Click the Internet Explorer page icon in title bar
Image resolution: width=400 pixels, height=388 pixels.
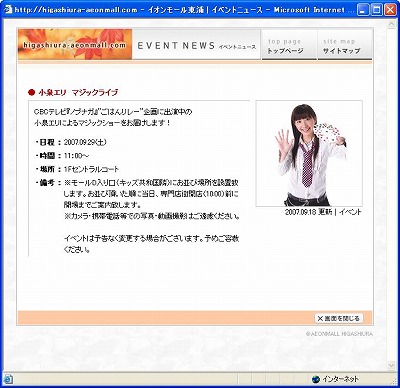tap(7, 9)
